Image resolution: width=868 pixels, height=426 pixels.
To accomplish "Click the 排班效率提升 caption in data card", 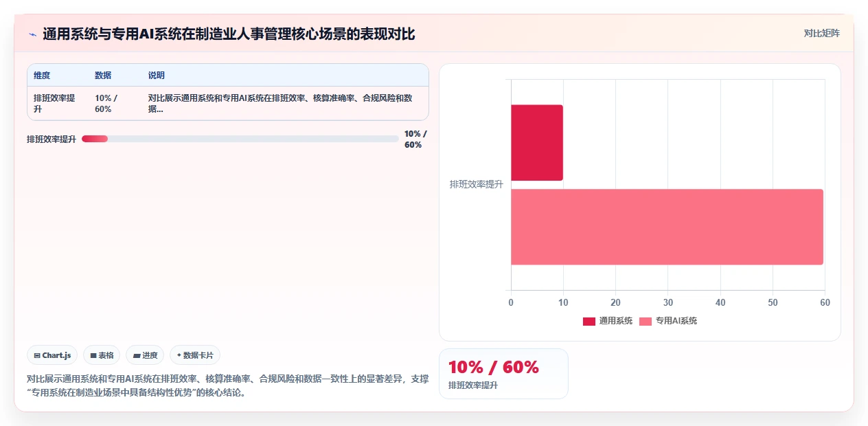I will point(473,385).
